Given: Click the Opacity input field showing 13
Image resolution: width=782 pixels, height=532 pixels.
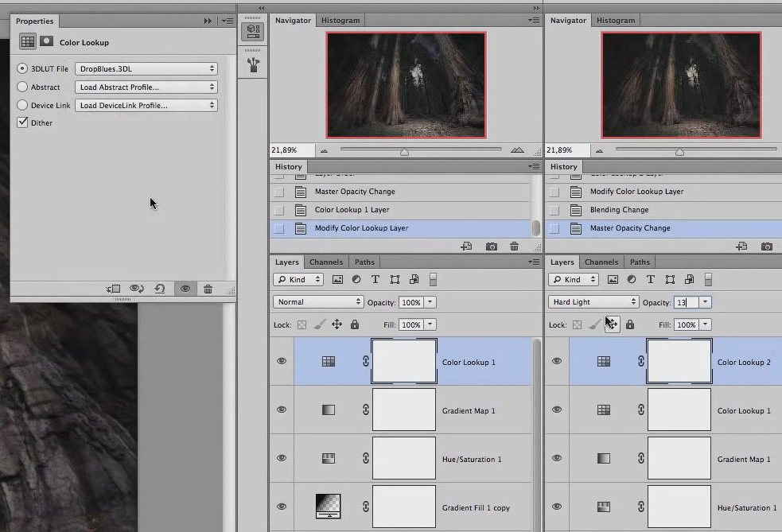Looking at the screenshot, I should click(686, 302).
